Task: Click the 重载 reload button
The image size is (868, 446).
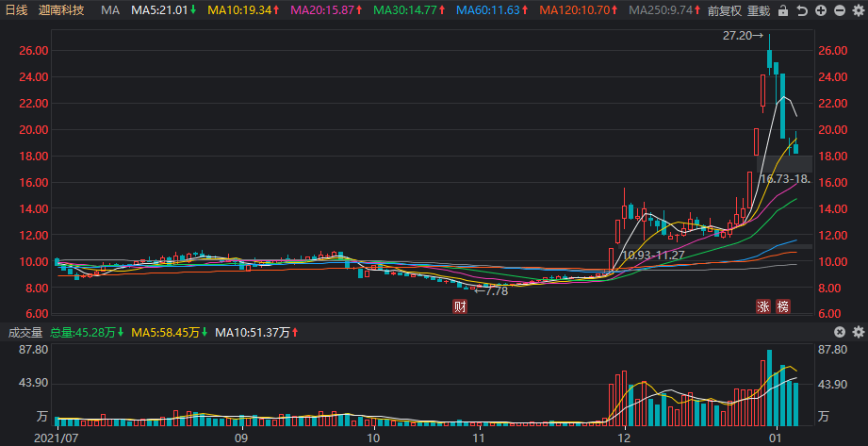Action: (759, 10)
